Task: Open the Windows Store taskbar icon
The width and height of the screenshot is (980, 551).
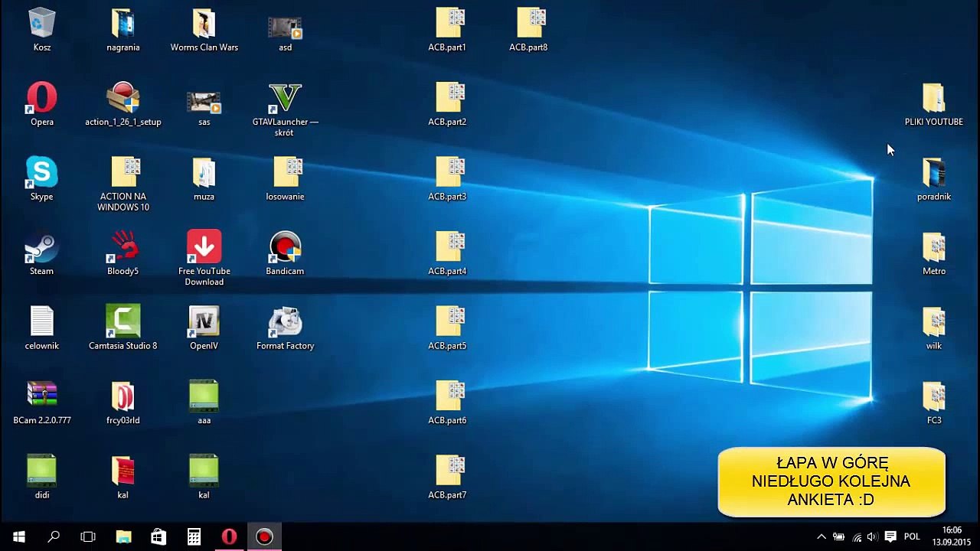Action: [x=158, y=537]
